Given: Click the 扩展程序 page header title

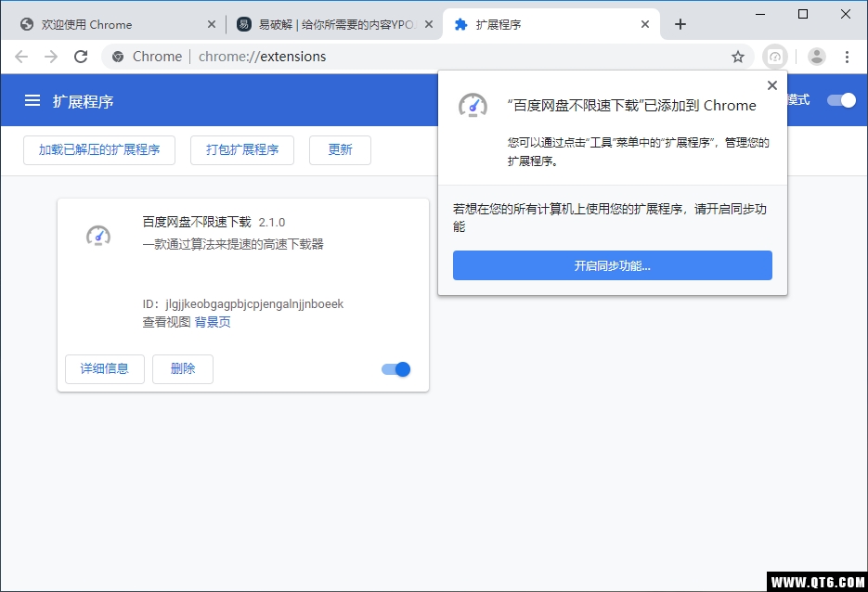Looking at the screenshot, I should (x=83, y=101).
